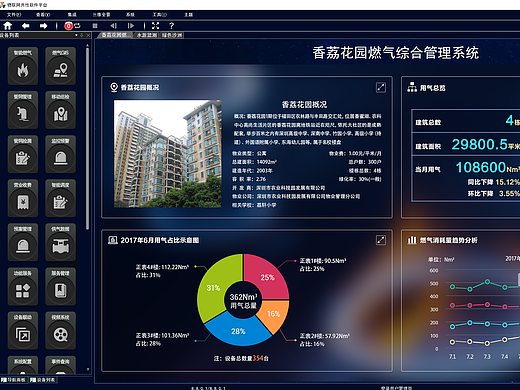This screenshot has width=520, height=390.
Task: Click the blue 28% pie slice
Action: pos(238,332)
